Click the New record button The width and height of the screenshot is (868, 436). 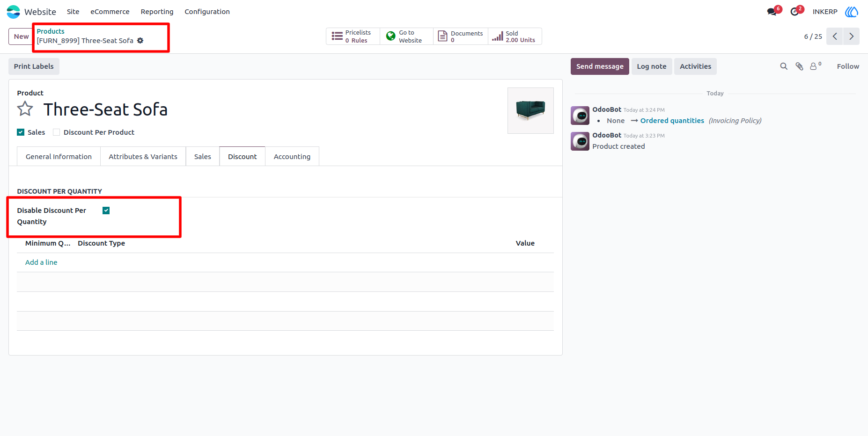(x=21, y=36)
